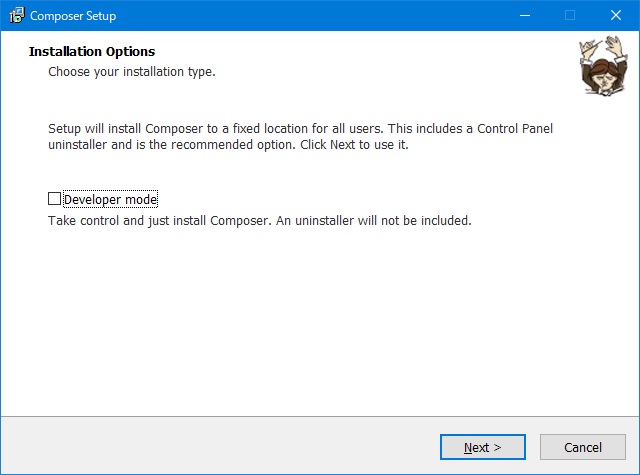Viewport: 640px width, 475px height.
Task: Cancel the Composer installation
Action: point(582,447)
